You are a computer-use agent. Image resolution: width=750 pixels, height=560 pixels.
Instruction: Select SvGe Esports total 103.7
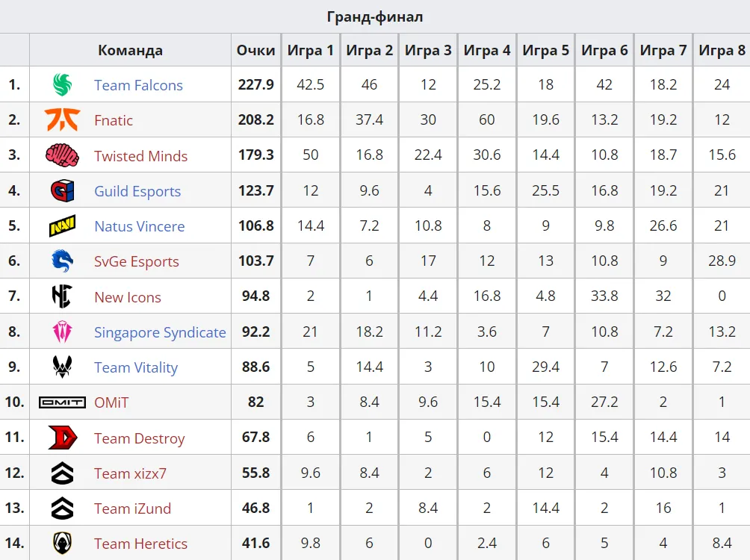click(256, 261)
